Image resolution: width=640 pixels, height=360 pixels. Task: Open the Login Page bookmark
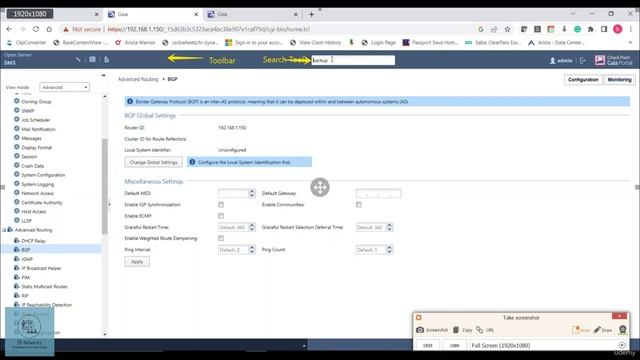(378, 42)
